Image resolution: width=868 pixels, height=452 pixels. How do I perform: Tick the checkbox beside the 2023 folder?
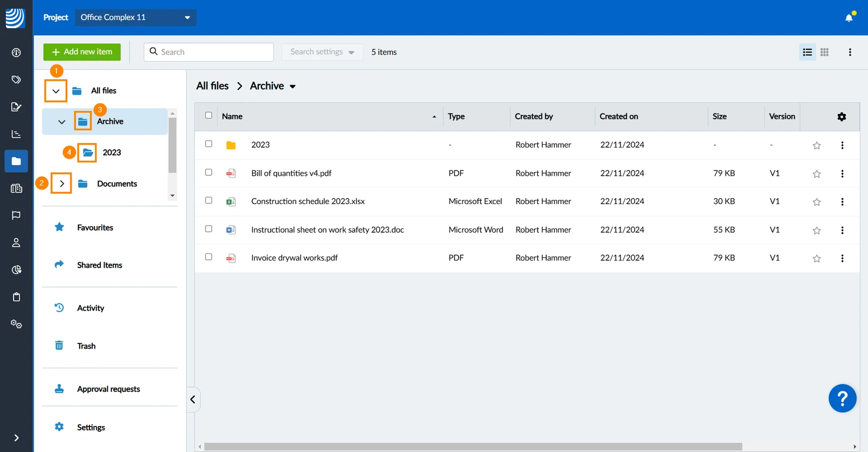coord(208,144)
